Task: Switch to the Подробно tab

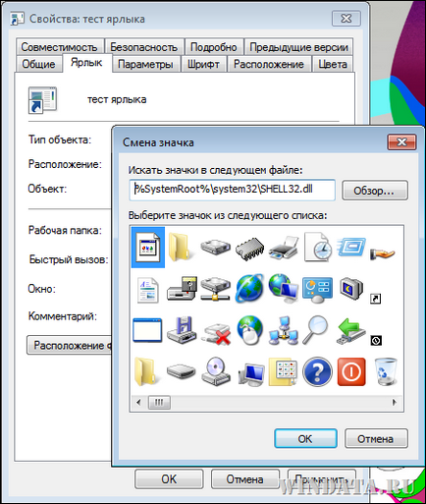Action: coord(214,47)
